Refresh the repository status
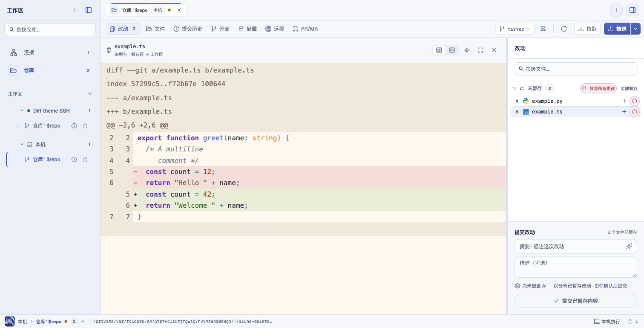This screenshot has height=328, width=644. click(564, 29)
